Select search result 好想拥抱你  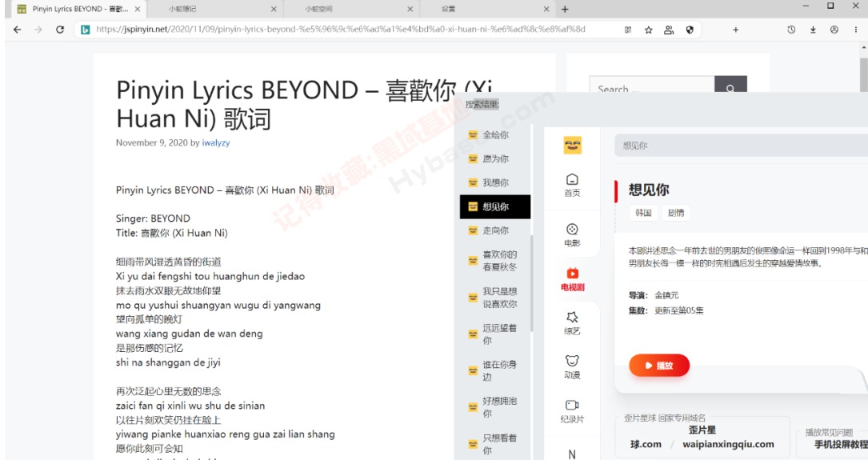coord(495,407)
